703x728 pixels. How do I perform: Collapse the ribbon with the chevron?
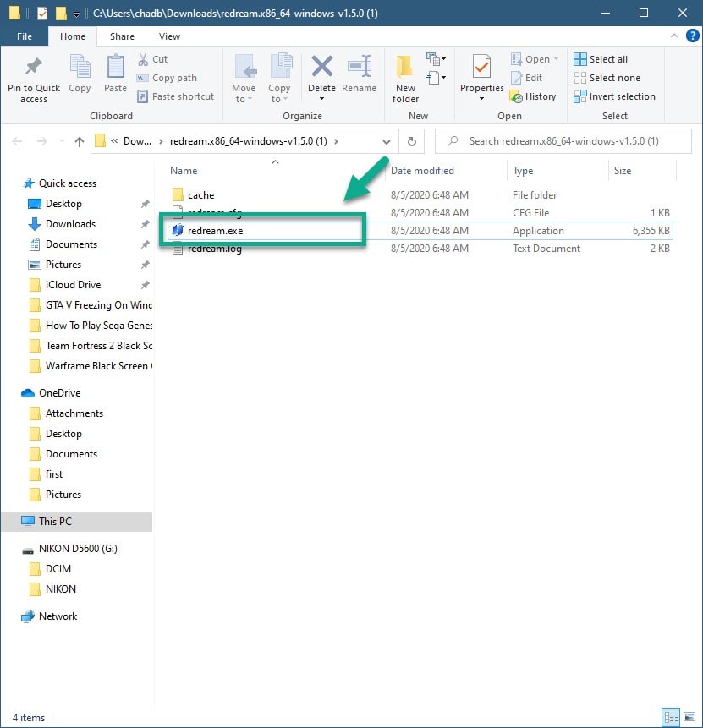pyautogui.click(x=673, y=36)
